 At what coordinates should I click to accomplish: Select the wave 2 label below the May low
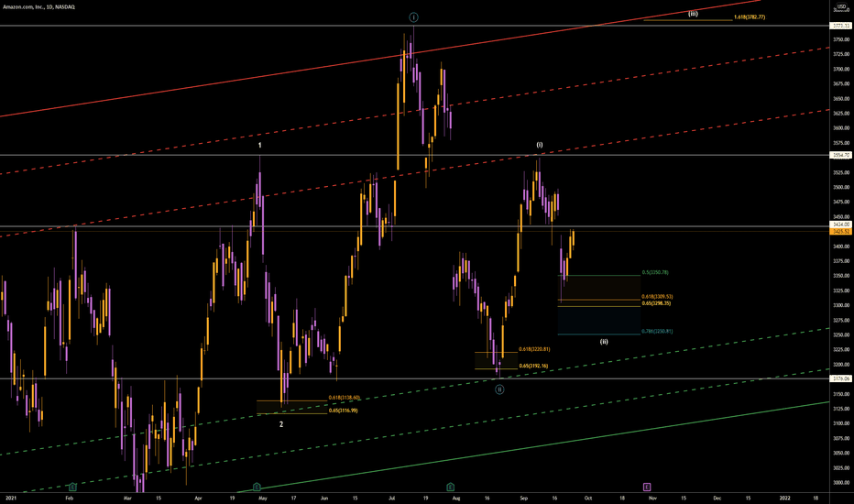281,424
